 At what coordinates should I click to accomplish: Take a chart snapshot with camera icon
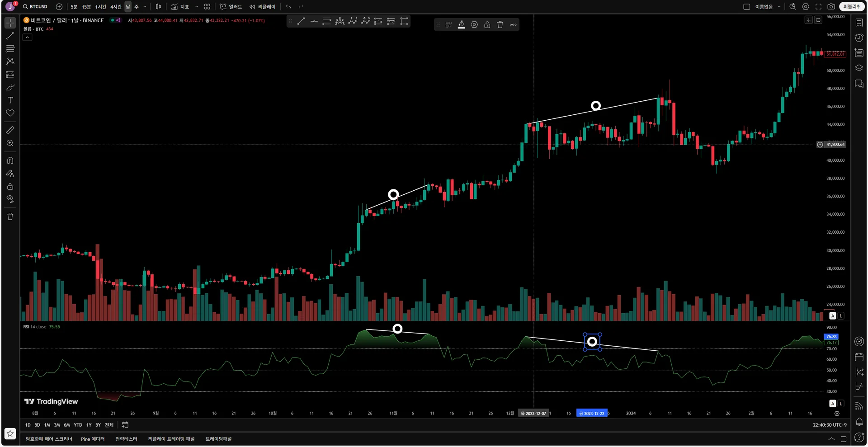tap(831, 7)
